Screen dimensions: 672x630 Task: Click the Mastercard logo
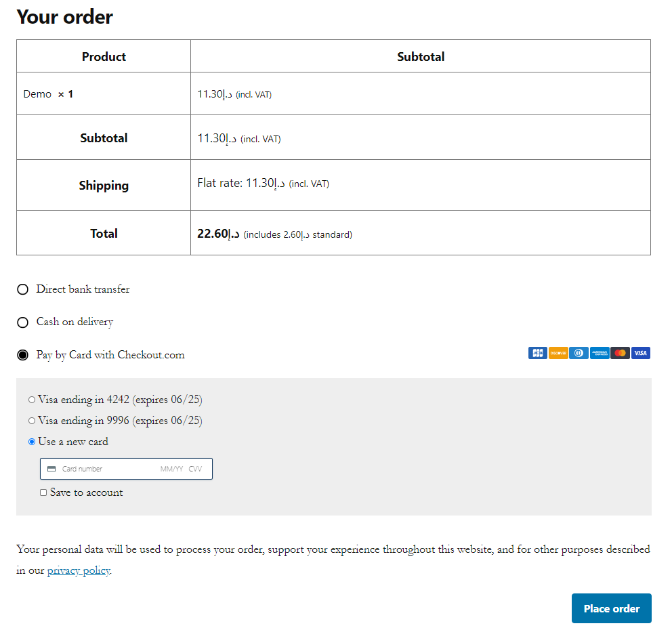coord(620,353)
